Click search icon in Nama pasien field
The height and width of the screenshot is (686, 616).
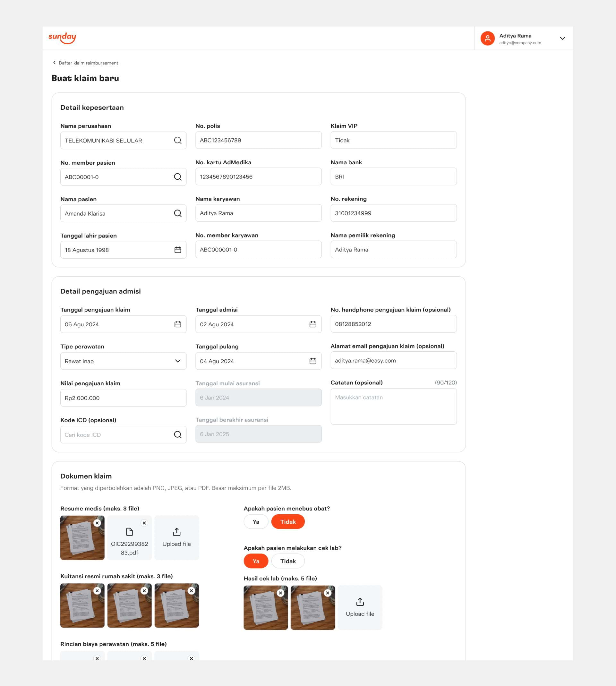pos(178,214)
